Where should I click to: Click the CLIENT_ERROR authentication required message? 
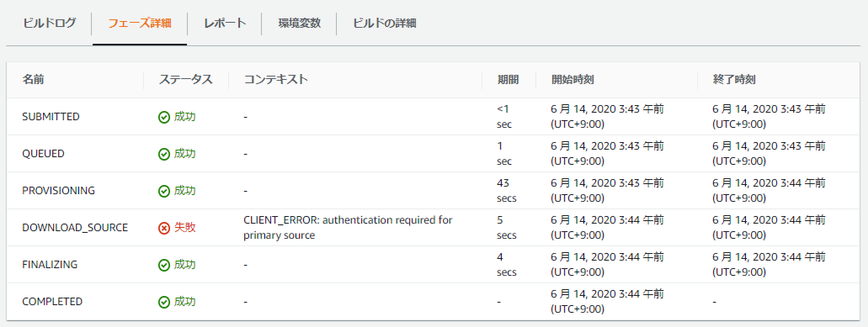349,228
